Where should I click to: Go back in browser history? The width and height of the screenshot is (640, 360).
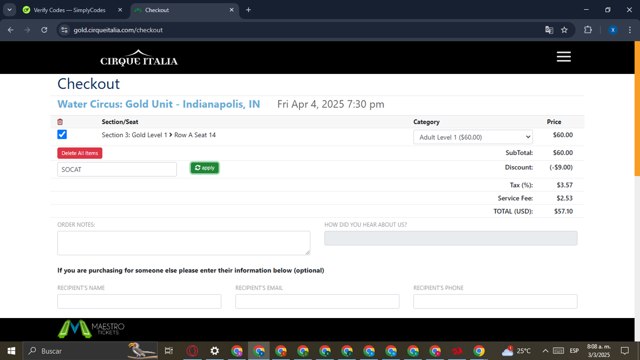11,30
